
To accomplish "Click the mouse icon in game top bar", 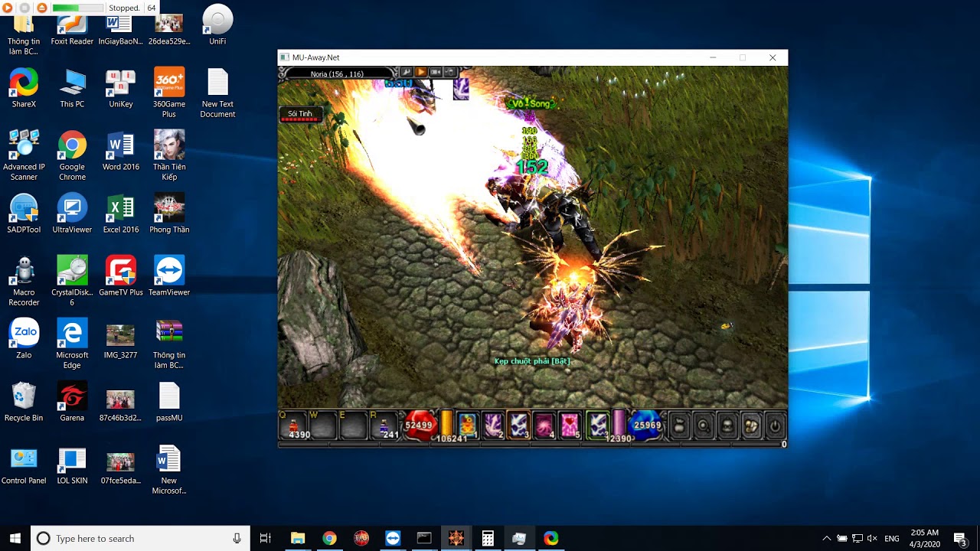I will click(x=449, y=73).
